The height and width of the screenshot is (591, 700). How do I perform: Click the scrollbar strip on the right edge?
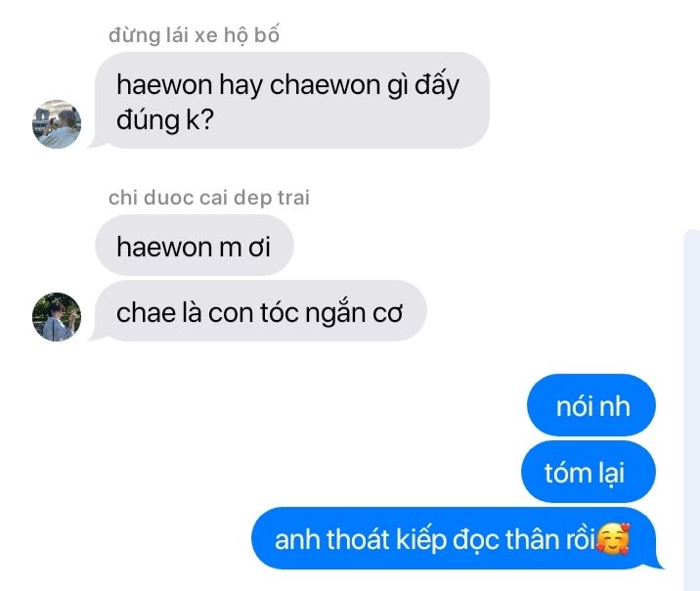pyautogui.click(x=691, y=410)
